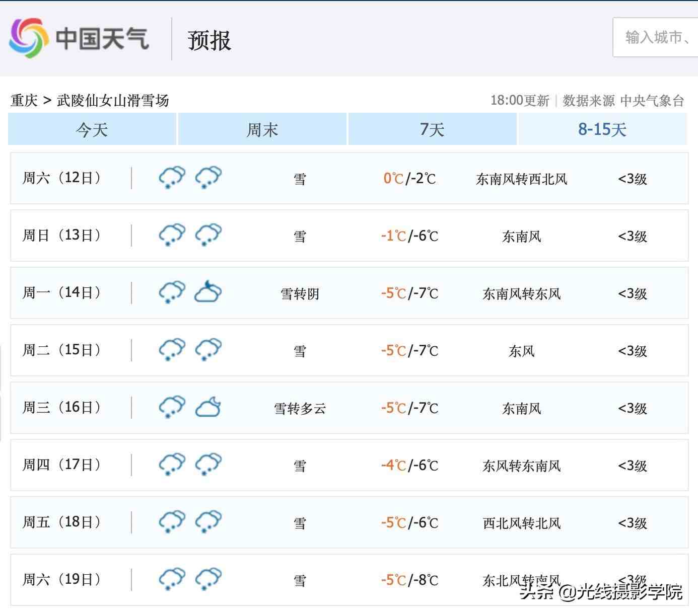Open the 8-15天 forecast tab
The width and height of the screenshot is (698, 616).
coord(602,129)
